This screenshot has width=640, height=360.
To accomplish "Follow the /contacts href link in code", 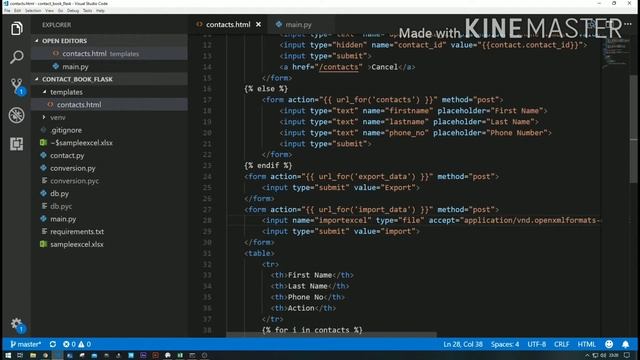I will point(338,67).
